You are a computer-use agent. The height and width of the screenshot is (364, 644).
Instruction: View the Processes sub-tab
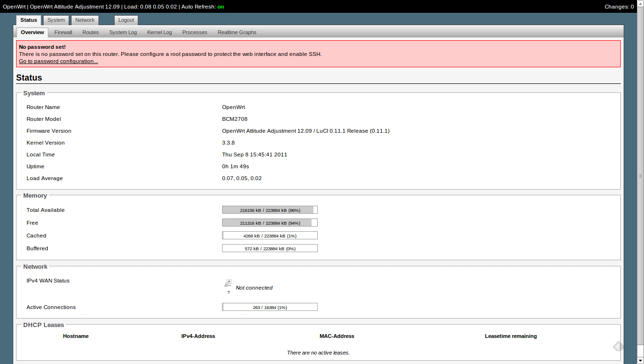pyautogui.click(x=195, y=32)
